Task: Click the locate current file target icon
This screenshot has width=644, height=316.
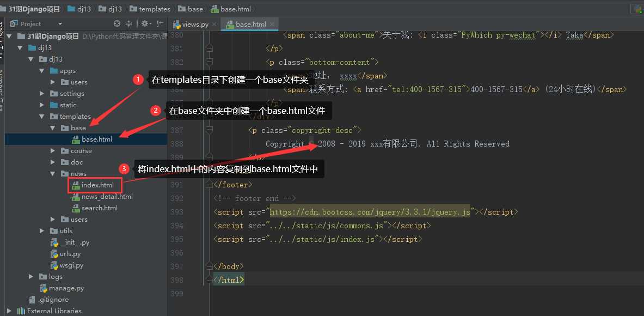Action: point(117,24)
